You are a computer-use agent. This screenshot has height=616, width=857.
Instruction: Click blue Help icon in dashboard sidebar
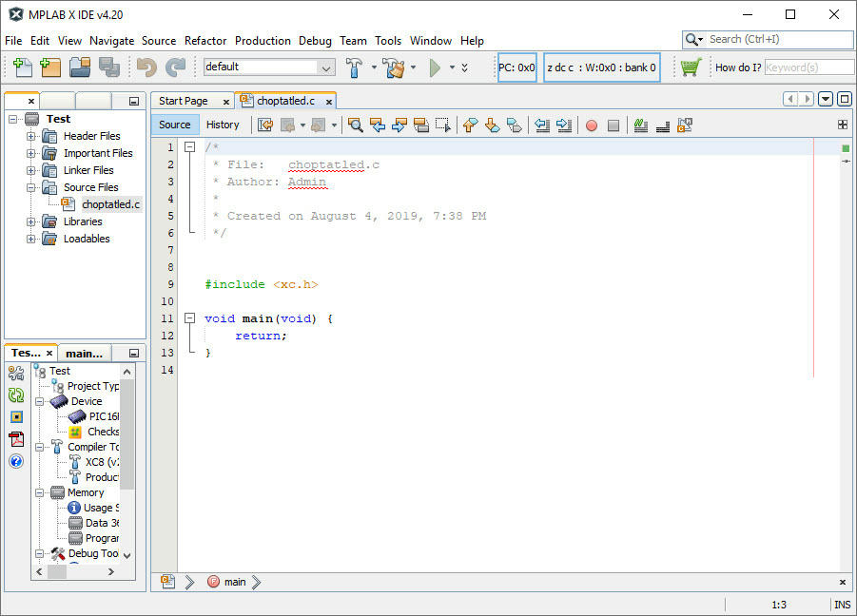(x=16, y=461)
